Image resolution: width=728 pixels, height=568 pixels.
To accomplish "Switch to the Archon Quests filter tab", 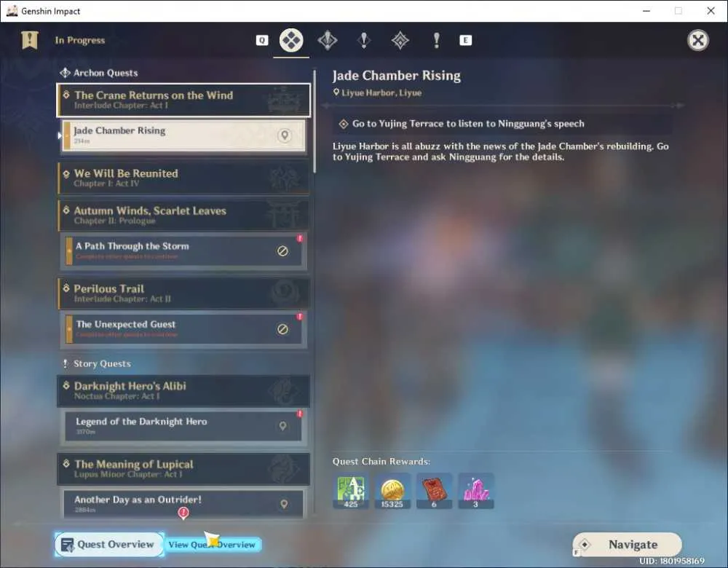I will (328, 40).
